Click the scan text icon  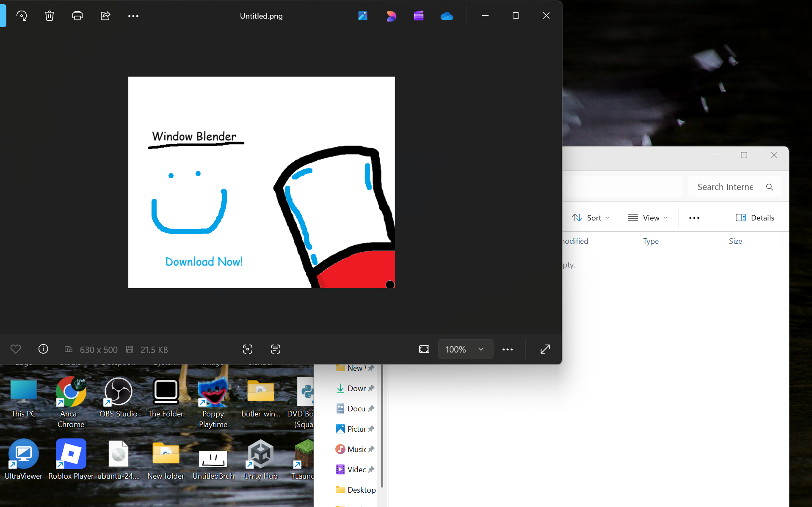pyautogui.click(x=276, y=349)
